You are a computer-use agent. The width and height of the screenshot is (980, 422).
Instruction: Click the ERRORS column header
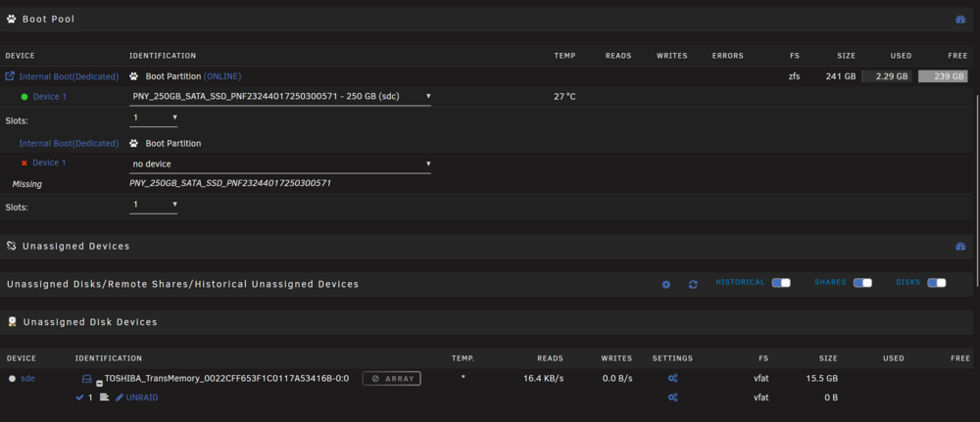727,56
